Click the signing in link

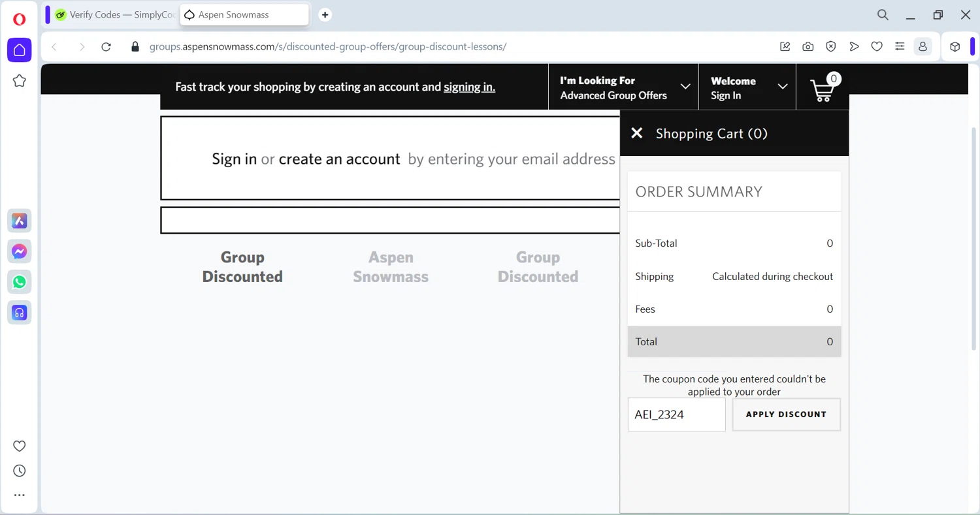coord(469,87)
